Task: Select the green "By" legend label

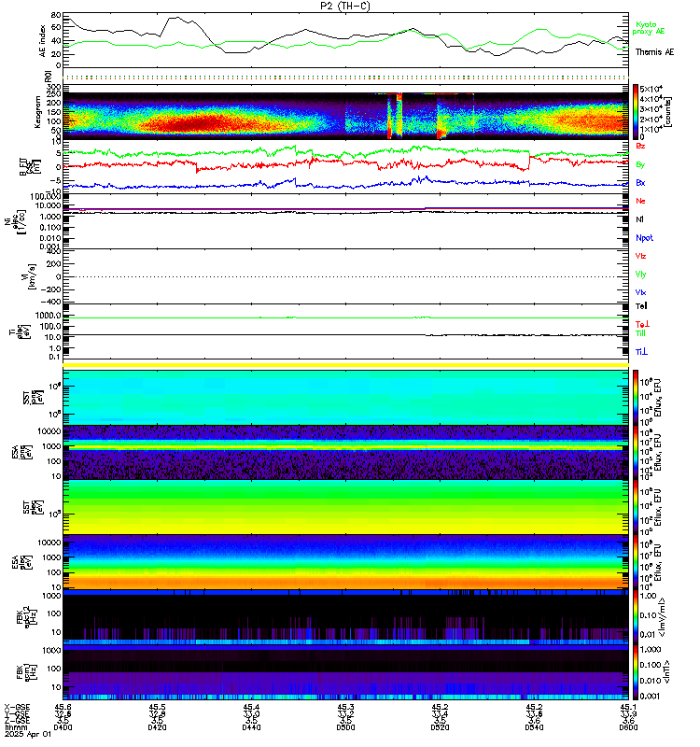Action: (640, 164)
